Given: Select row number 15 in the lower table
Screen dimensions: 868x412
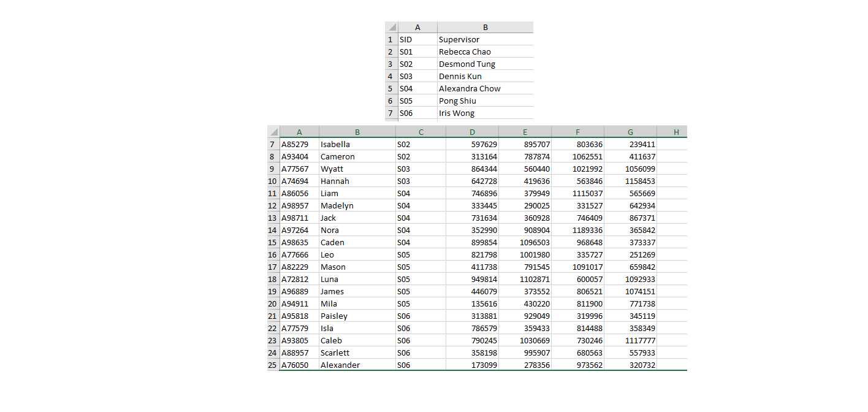Looking at the screenshot, I should 272,242.
